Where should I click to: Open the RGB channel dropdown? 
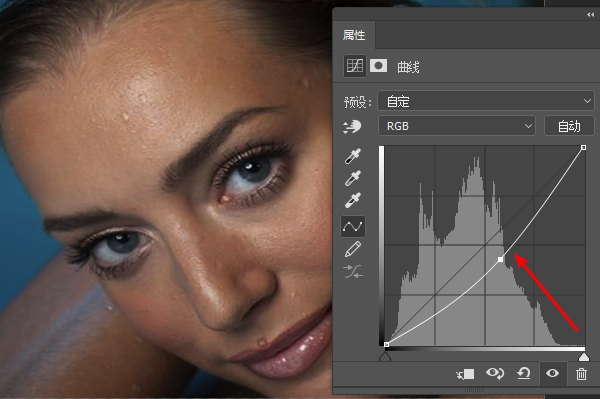(457, 126)
